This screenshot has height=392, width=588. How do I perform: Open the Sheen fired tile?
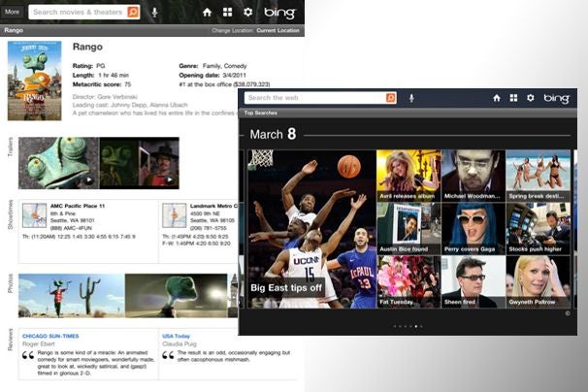(474, 282)
